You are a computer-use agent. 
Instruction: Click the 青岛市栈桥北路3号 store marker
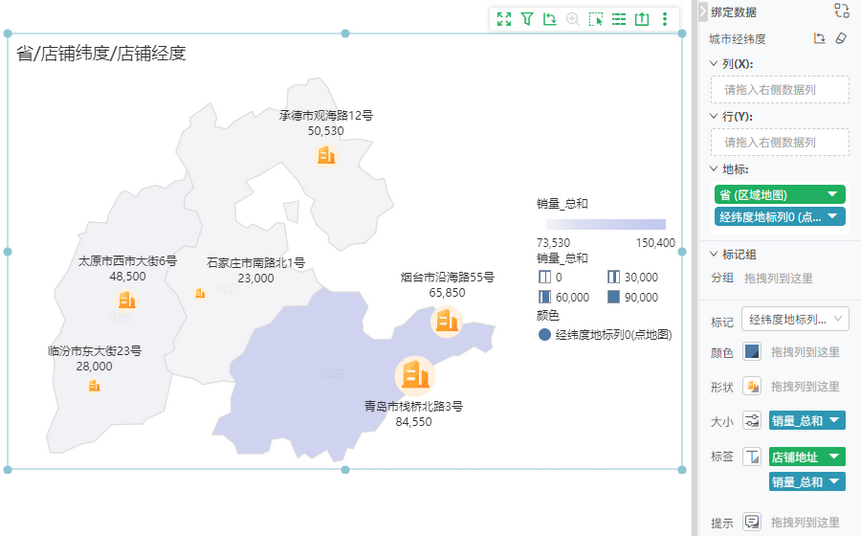[x=414, y=375]
